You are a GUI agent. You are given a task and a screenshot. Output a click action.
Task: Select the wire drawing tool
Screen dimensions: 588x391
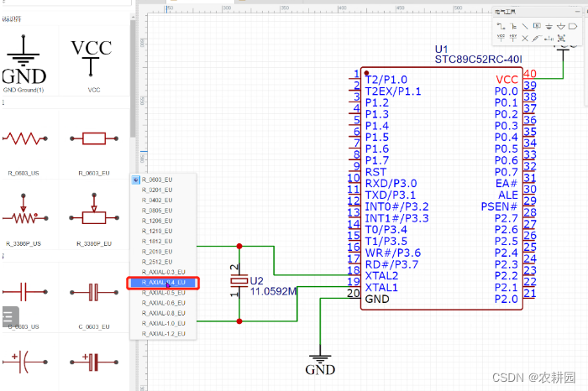[x=501, y=26]
